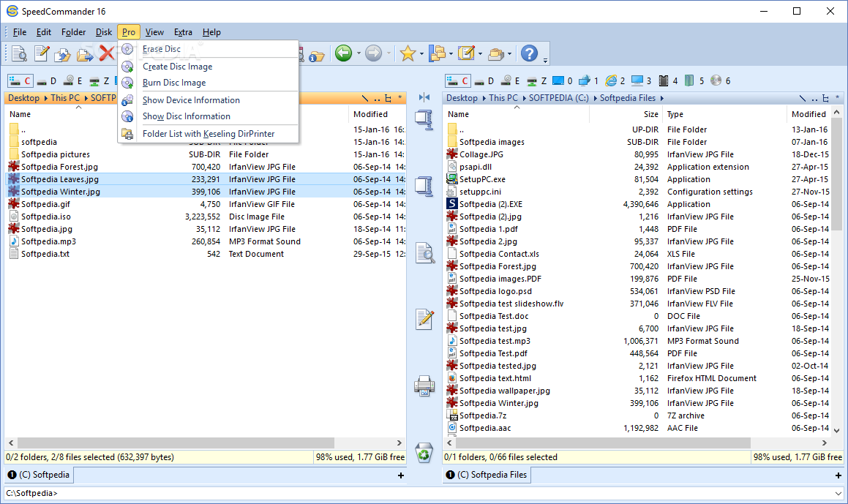Click the Erase Disc icon in the Pro menu
This screenshot has height=504, width=848.
(x=127, y=49)
